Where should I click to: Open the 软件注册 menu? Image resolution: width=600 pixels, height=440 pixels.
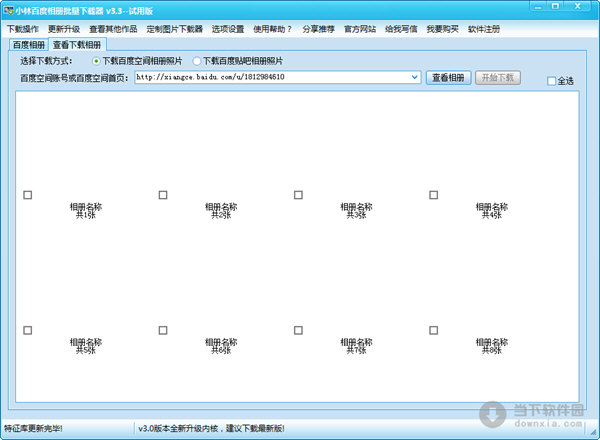click(x=484, y=29)
